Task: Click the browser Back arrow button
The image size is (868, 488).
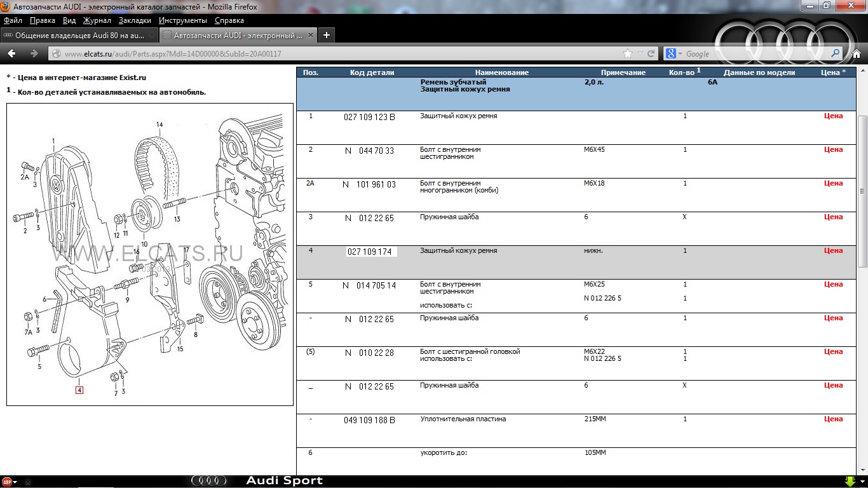Action: pos(11,53)
